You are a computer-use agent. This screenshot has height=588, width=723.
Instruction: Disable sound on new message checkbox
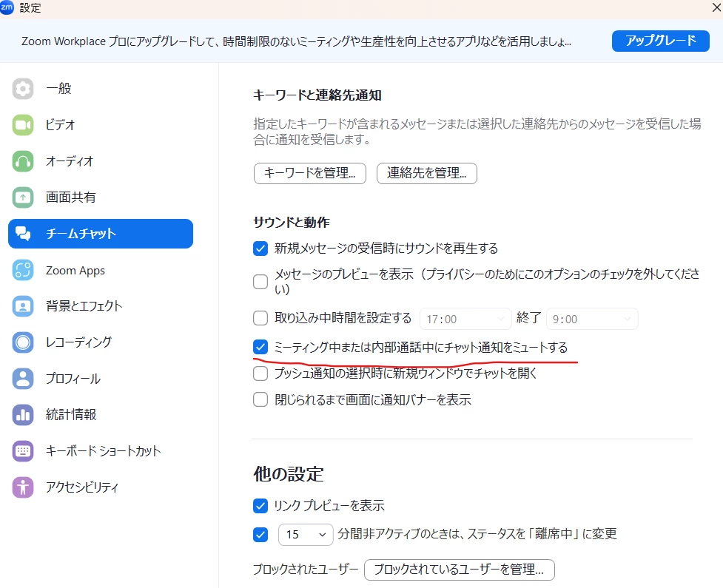pos(260,249)
